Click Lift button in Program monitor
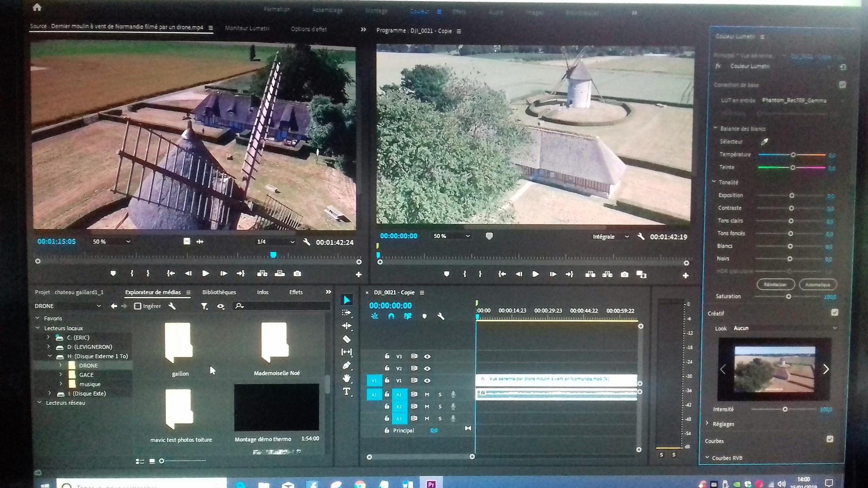Image resolution: width=868 pixels, height=488 pixels. point(590,274)
